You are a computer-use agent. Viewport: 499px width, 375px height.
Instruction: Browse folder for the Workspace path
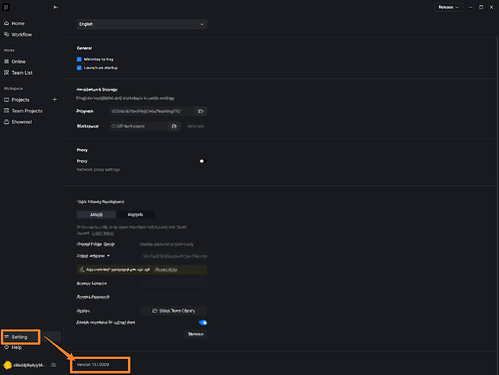[174, 126]
